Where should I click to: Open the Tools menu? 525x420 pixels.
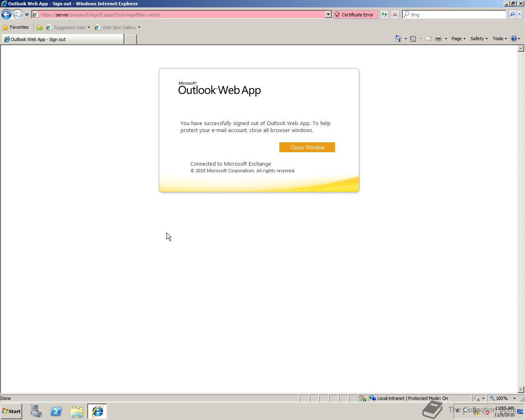tap(500, 39)
